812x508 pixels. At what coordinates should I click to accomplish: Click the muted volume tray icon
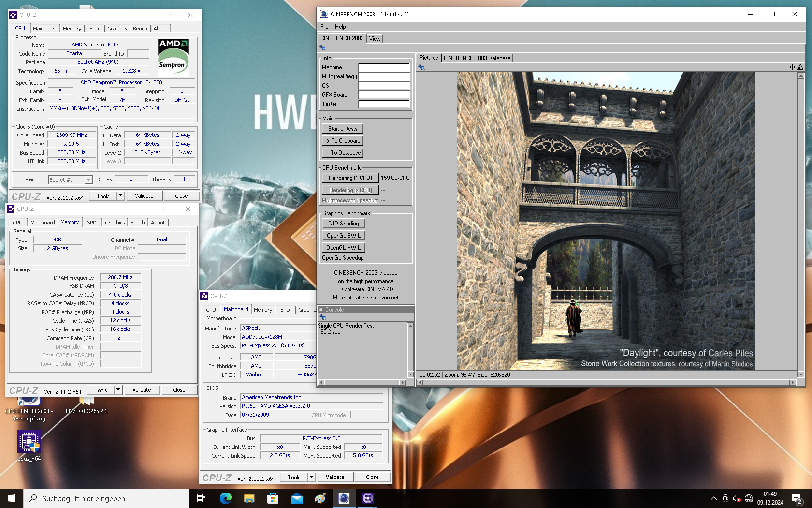point(737,498)
